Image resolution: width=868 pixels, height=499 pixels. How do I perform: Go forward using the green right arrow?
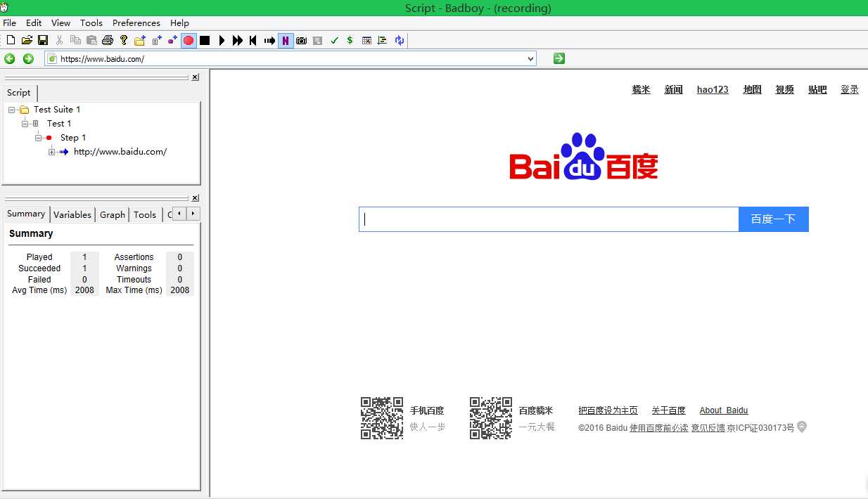tap(28, 59)
